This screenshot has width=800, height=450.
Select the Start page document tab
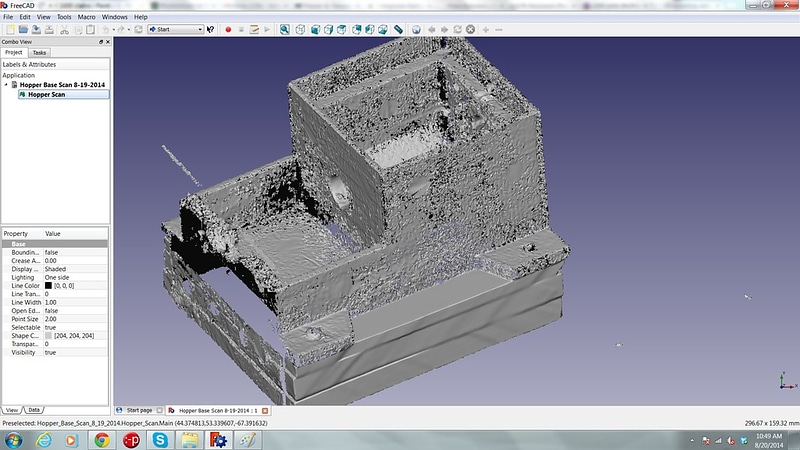(139, 410)
